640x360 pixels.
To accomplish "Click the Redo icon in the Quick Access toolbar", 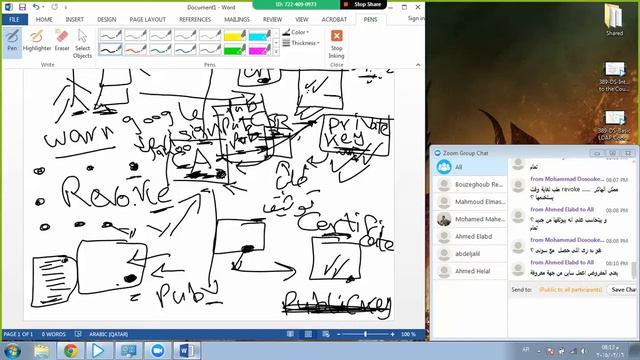I will [55, 7].
